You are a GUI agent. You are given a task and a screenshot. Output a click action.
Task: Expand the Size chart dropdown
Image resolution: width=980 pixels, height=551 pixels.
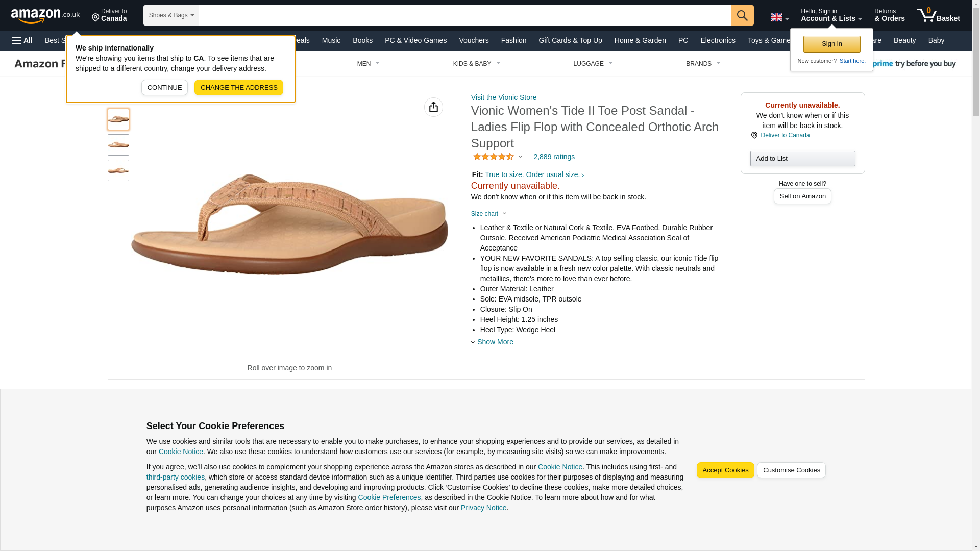[488, 214]
